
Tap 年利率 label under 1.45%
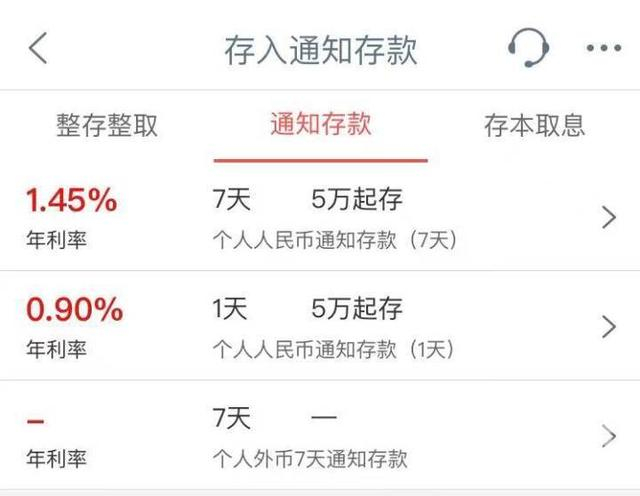pos(56,240)
